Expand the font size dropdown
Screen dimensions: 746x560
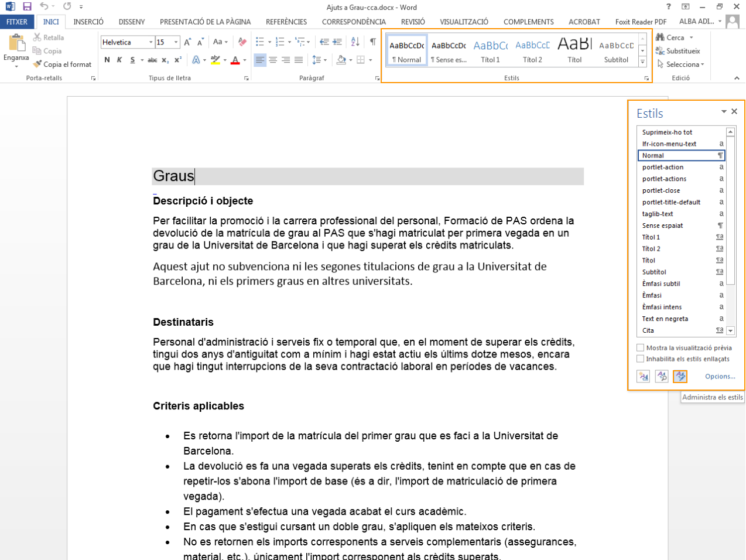pos(176,42)
